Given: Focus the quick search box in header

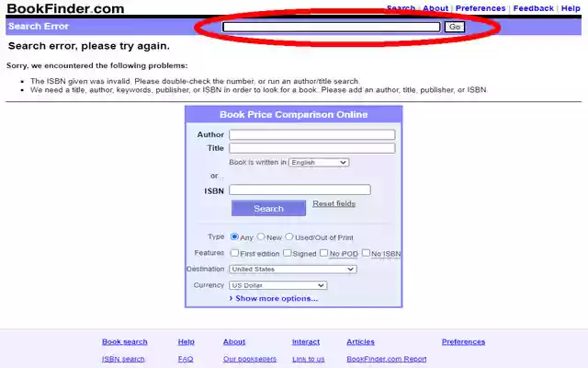Looking at the screenshot, I should click(x=331, y=27).
